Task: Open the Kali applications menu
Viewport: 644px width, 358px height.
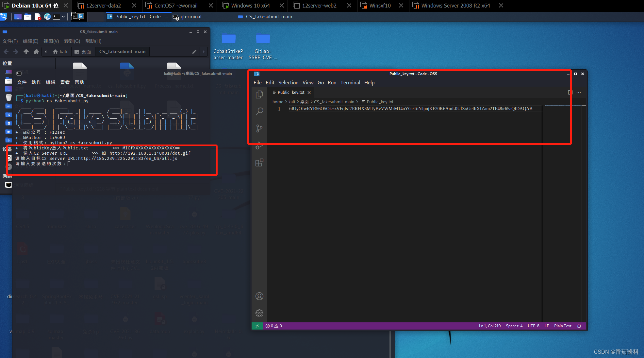Action: [x=4, y=17]
